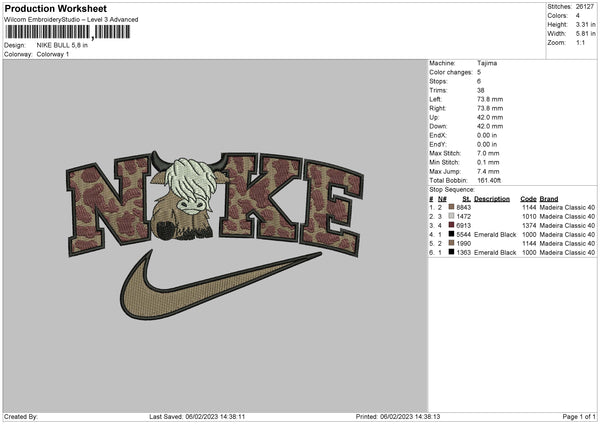Viewport: 600px width, 424px height.
Task: Click the Color changes value 5
Action: (479, 72)
